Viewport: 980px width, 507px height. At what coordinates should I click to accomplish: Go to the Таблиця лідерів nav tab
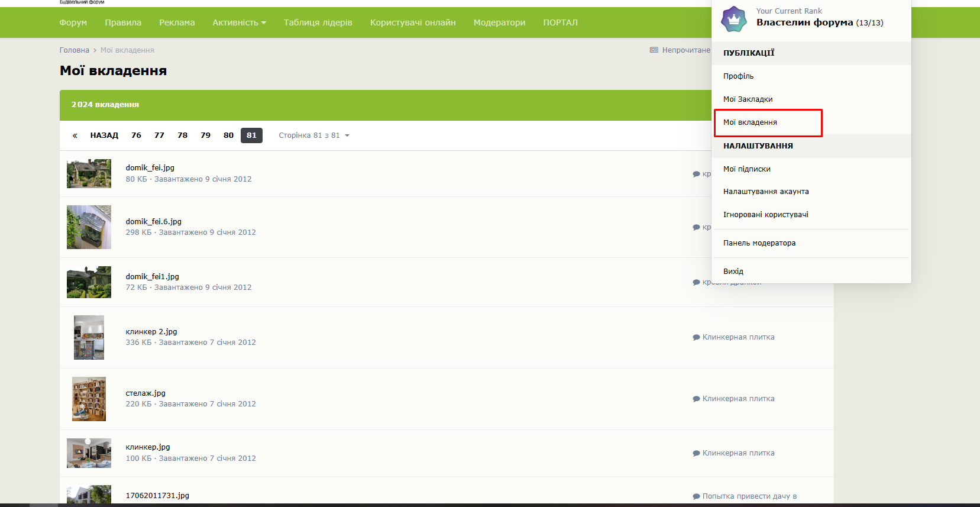pos(318,22)
